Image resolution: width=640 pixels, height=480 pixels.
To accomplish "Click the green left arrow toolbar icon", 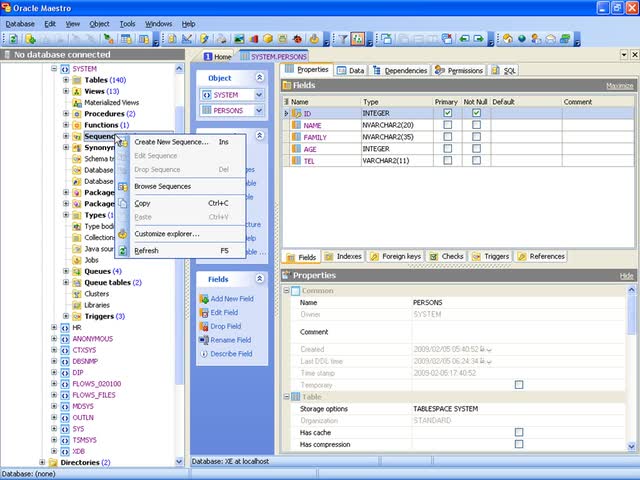I will (464, 39).
